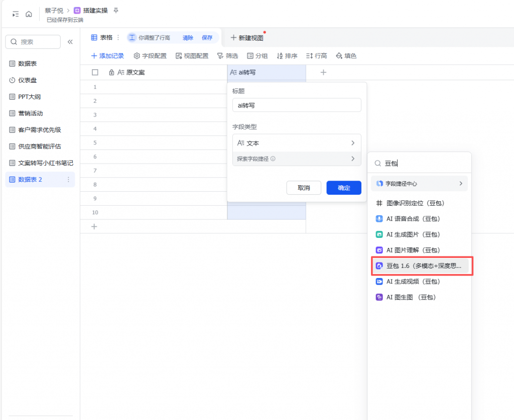Click the home icon in top bar
The height and width of the screenshot is (420, 514).
click(29, 14)
